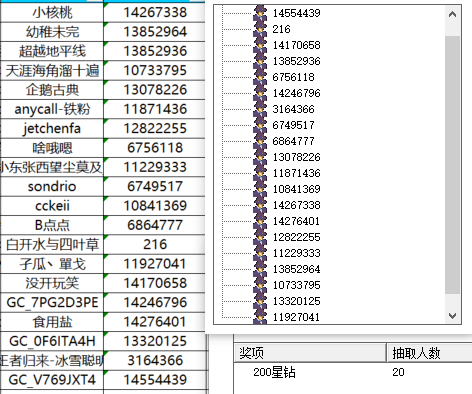Click the user icon beside 11229333
Viewport: 472px width, 394px height.
(260, 253)
